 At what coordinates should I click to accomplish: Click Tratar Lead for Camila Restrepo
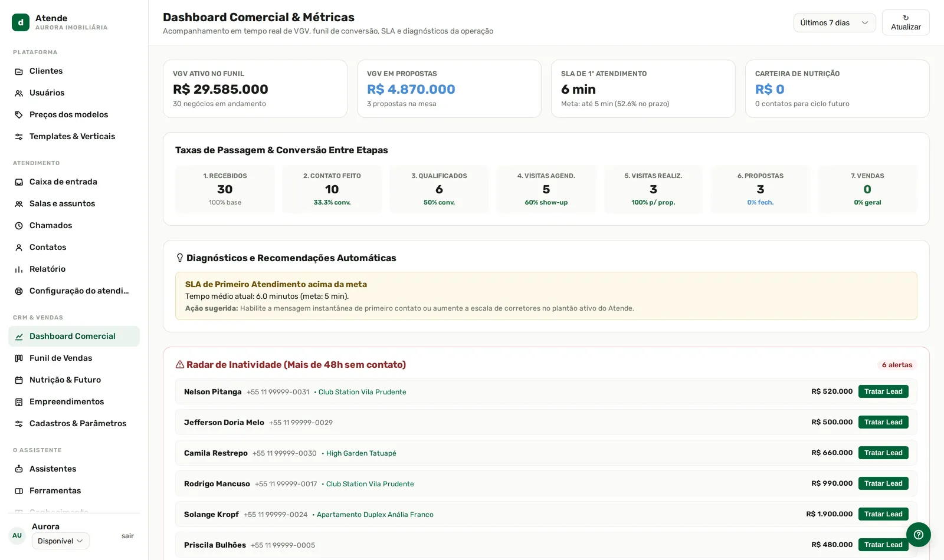coord(883,453)
